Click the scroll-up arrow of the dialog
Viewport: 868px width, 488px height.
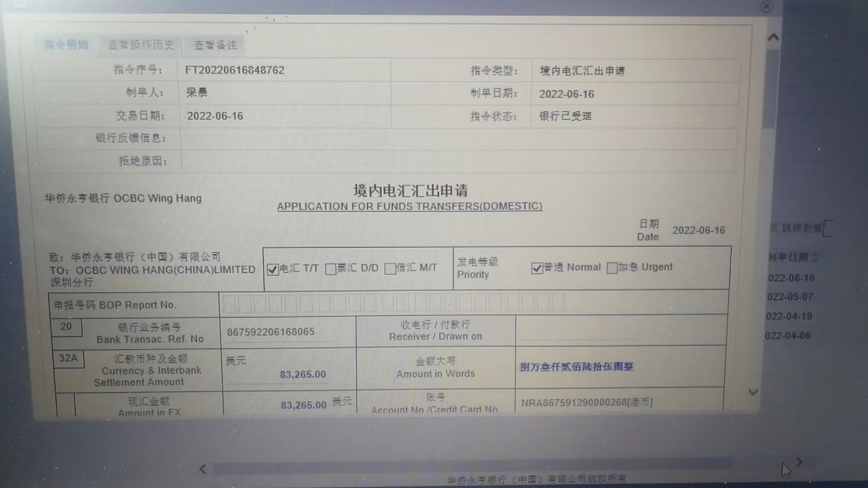(773, 38)
